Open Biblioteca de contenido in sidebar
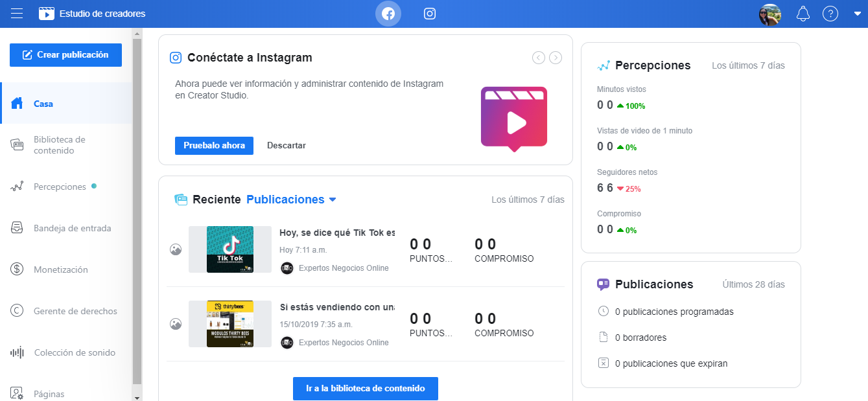 tap(66, 145)
